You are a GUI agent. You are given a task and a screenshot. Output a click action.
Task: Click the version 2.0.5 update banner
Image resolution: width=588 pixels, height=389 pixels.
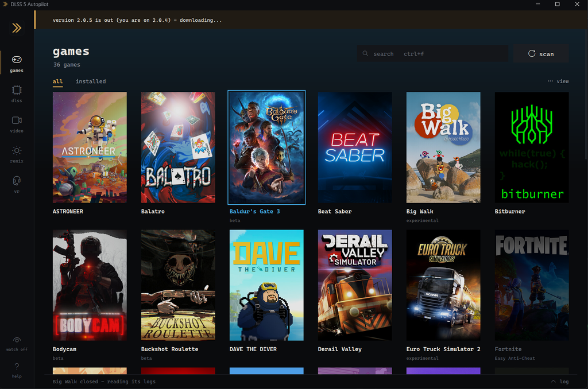click(x=311, y=20)
